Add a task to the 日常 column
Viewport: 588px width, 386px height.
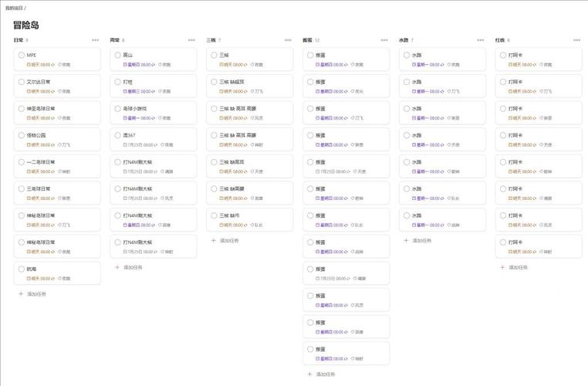pos(32,294)
